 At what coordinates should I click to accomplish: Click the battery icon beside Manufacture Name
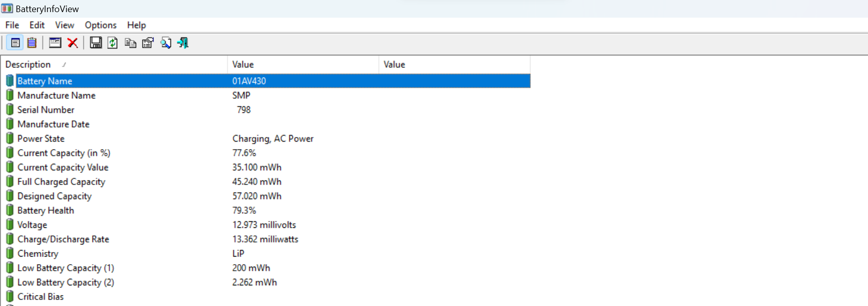point(10,95)
